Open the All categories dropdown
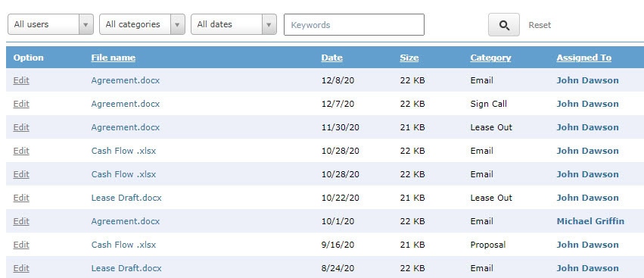The width and height of the screenshot is (644, 278). pyautogui.click(x=142, y=24)
